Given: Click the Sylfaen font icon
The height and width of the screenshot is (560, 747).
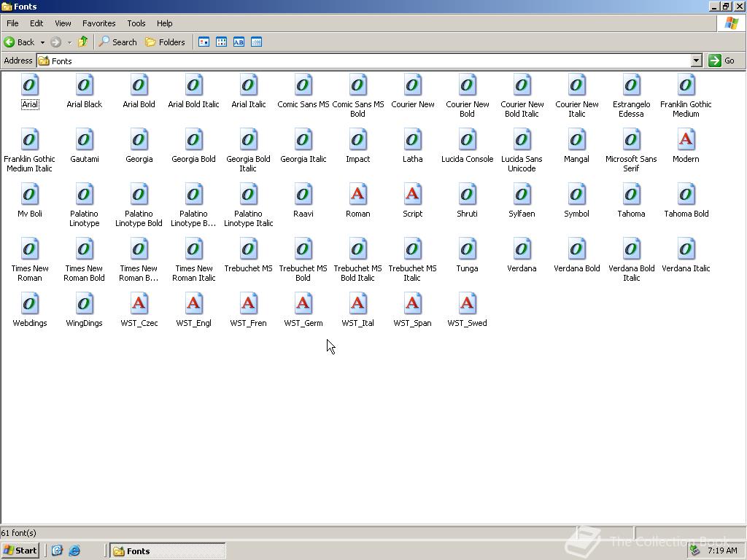Looking at the screenshot, I should [x=522, y=195].
